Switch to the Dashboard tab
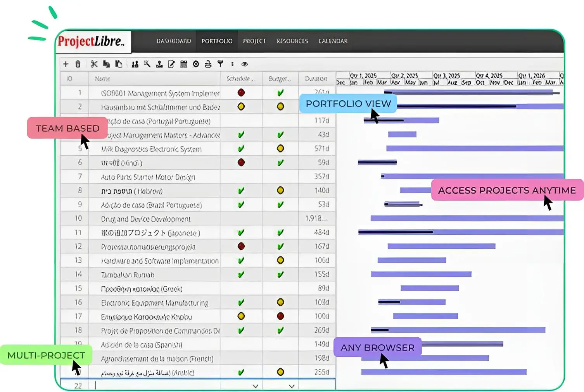 click(x=173, y=41)
